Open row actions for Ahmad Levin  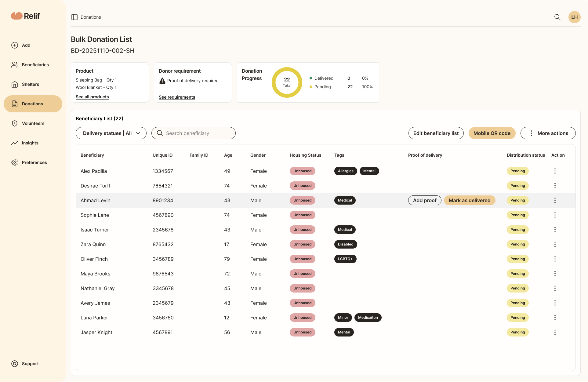[x=555, y=200]
